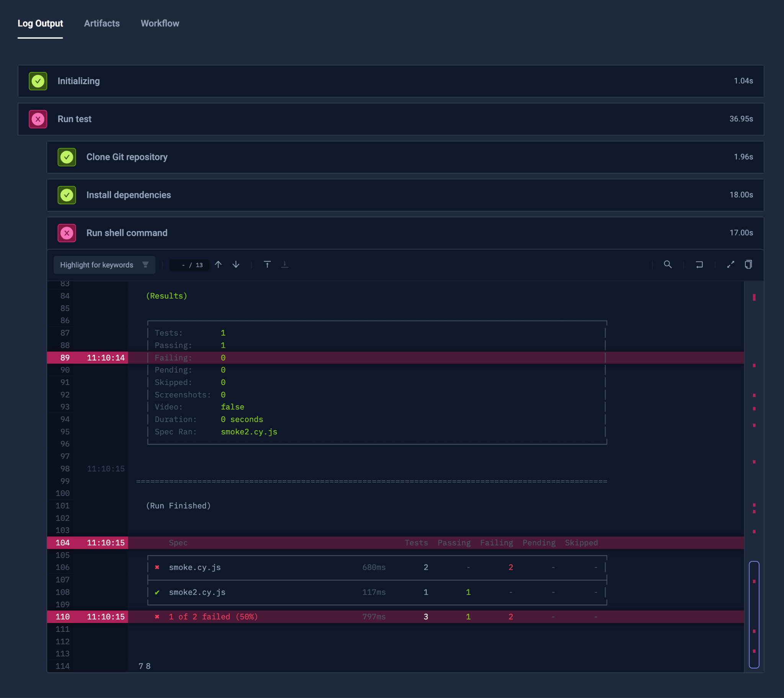
Task: Toggle line wrap icon in log toolbar
Action: [699, 265]
